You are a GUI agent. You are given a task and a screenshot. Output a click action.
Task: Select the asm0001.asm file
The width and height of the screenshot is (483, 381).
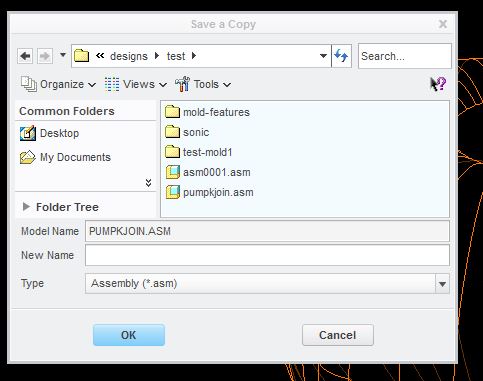point(208,172)
